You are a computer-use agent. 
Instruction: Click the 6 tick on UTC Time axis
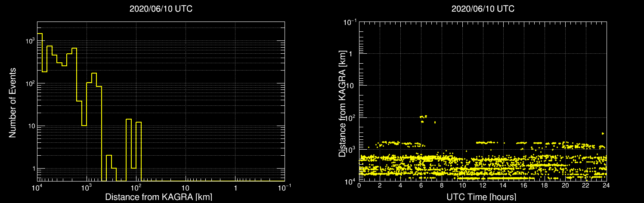pos(421,185)
